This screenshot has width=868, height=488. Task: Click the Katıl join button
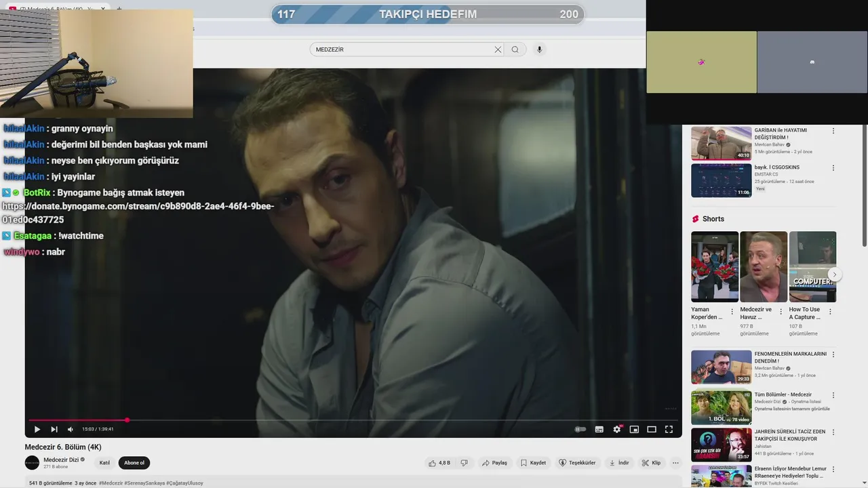[x=104, y=463]
